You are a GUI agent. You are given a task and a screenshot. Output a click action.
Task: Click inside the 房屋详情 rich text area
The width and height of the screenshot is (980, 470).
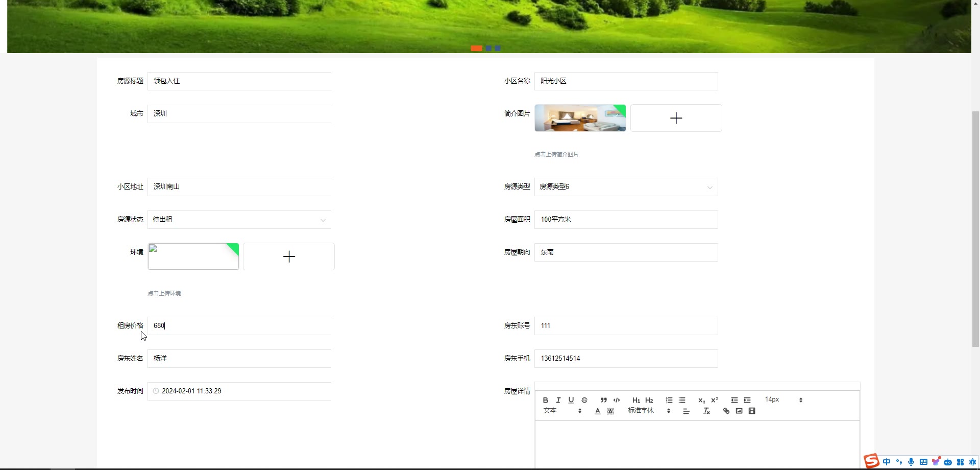697,443
